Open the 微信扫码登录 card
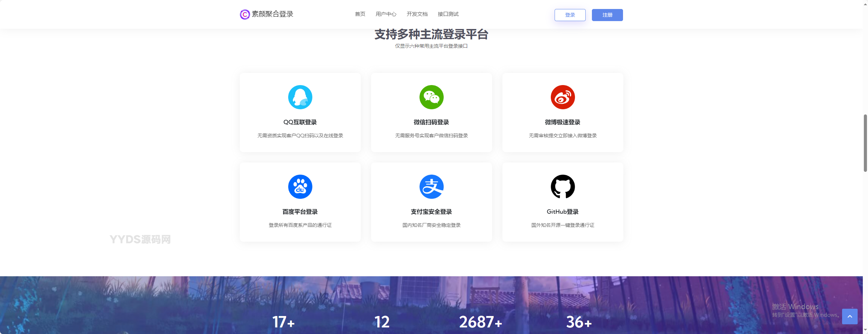This screenshot has width=868, height=334. (x=431, y=112)
